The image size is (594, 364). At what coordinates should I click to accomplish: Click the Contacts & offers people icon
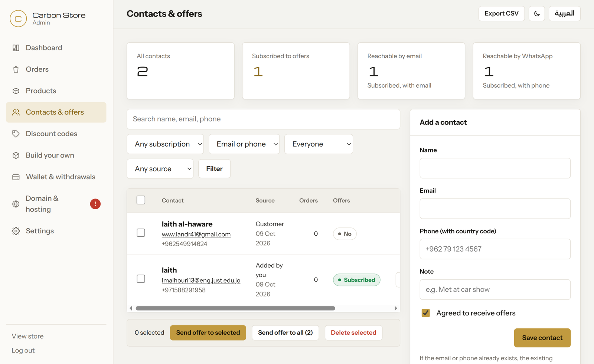pos(16,112)
